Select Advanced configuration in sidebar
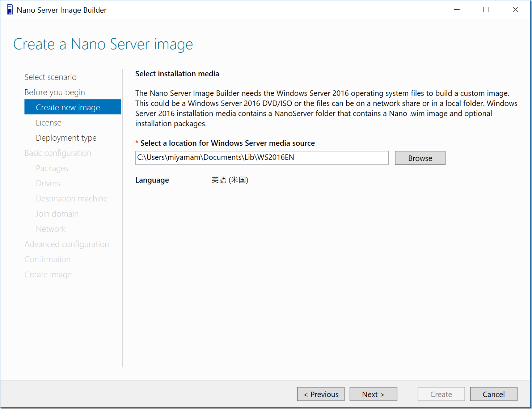Image resolution: width=532 pixels, height=409 pixels. click(x=67, y=244)
